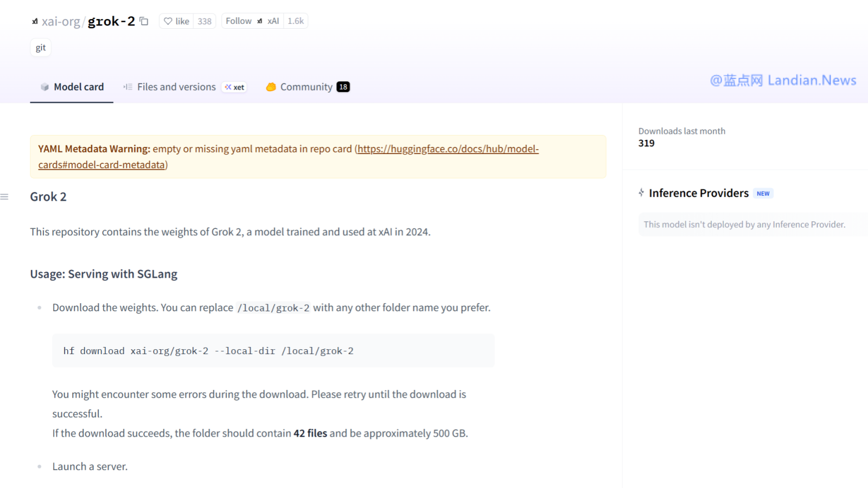Copy the model name with the copy icon
The image size is (868, 488).
144,21
